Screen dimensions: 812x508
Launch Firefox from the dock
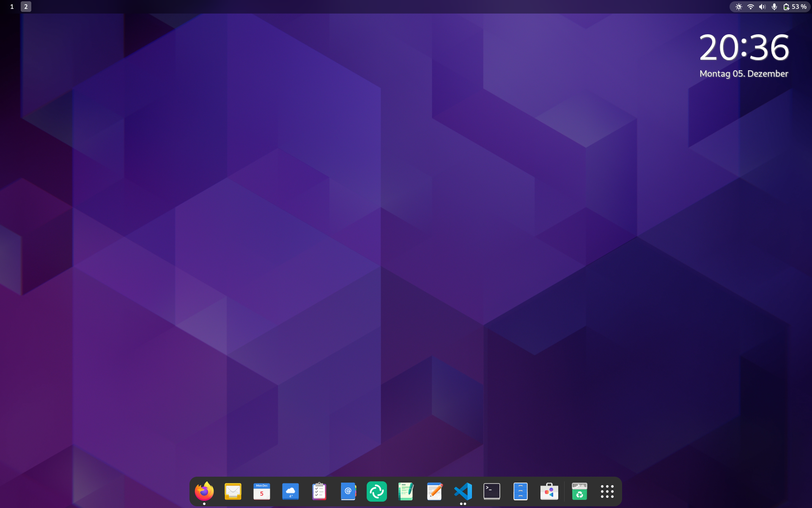(204, 491)
